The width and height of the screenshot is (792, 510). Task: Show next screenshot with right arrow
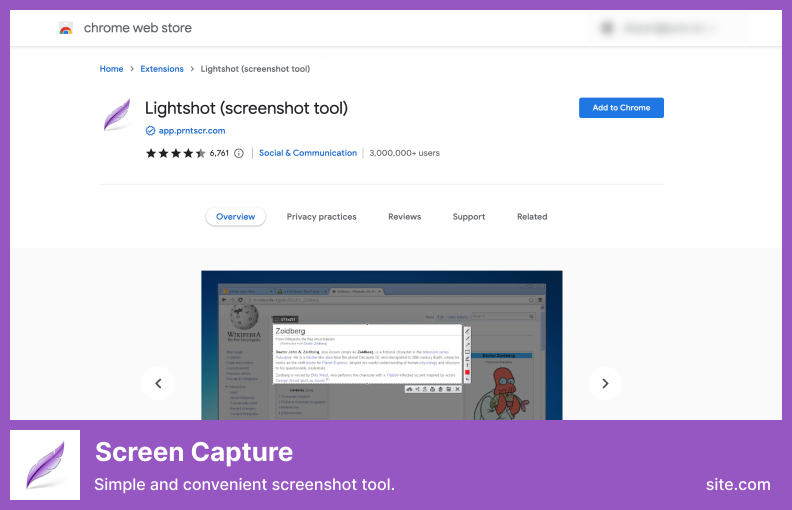point(605,383)
